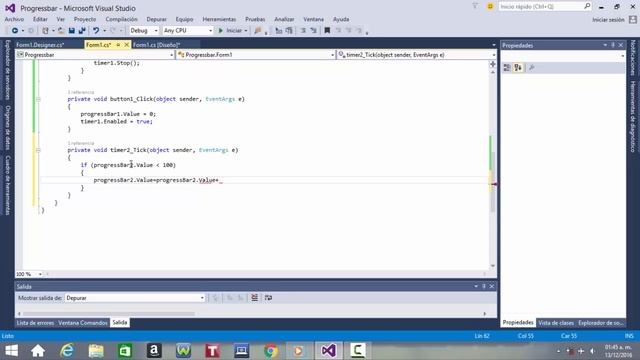The image size is (640, 360).
Task: Click the Save All toolbar icon
Action: (x=82, y=31)
